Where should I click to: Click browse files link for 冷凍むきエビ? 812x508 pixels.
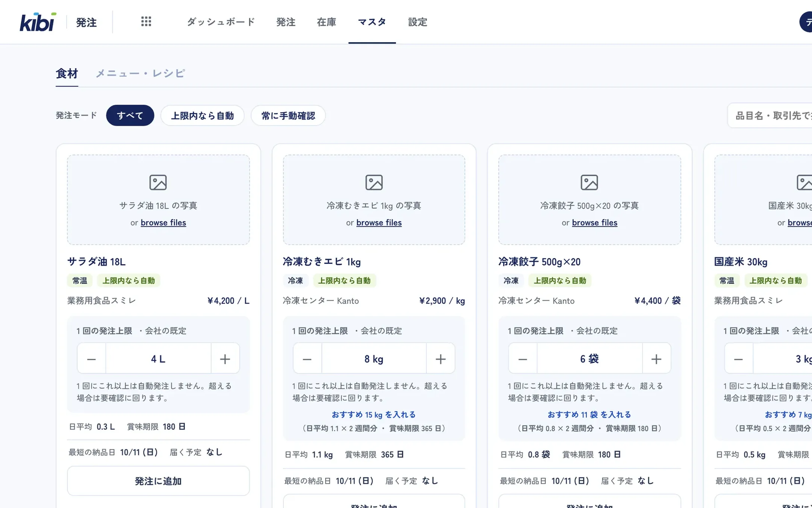[379, 223]
